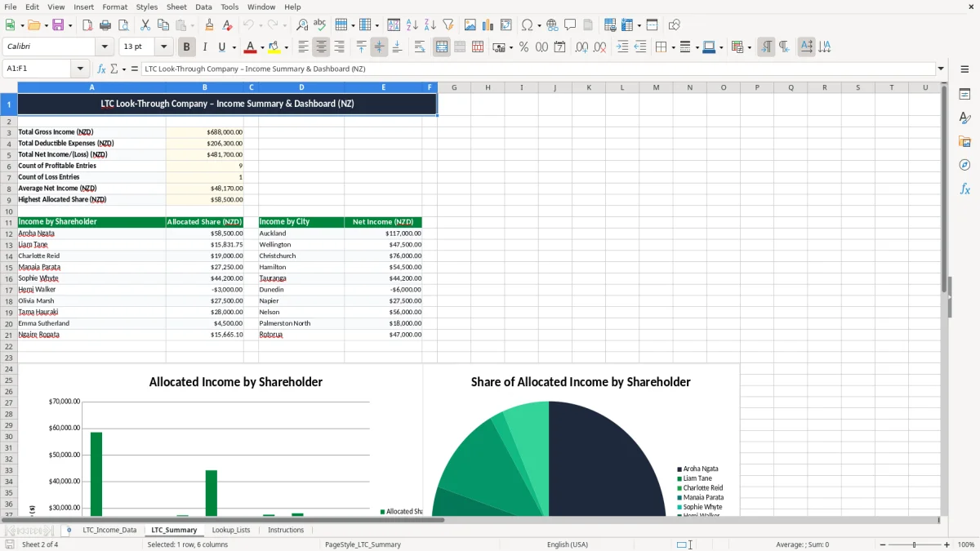Expand the formula bar arrow
This screenshot has height=551, width=980.
(941, 69)
